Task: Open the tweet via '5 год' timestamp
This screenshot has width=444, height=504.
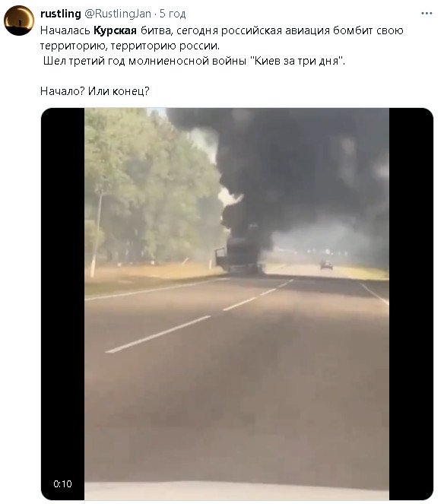Action: (173, 14)
